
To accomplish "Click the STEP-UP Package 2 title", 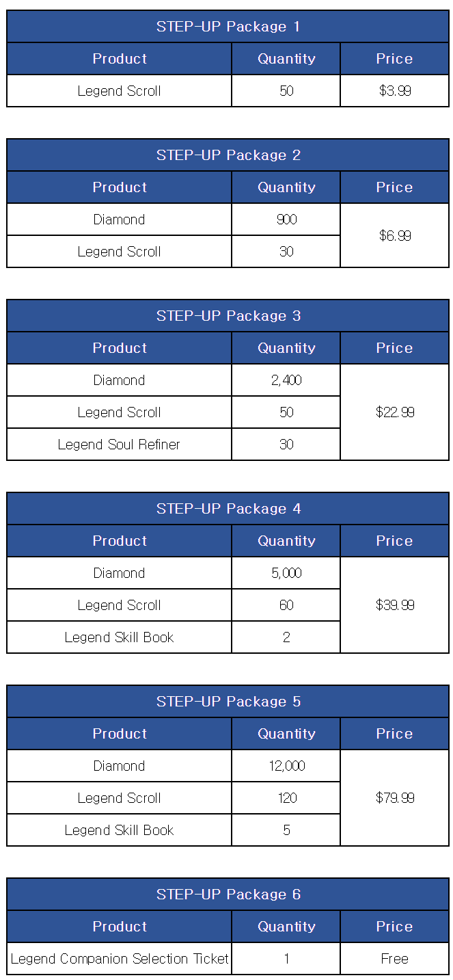I will point(228,155).
